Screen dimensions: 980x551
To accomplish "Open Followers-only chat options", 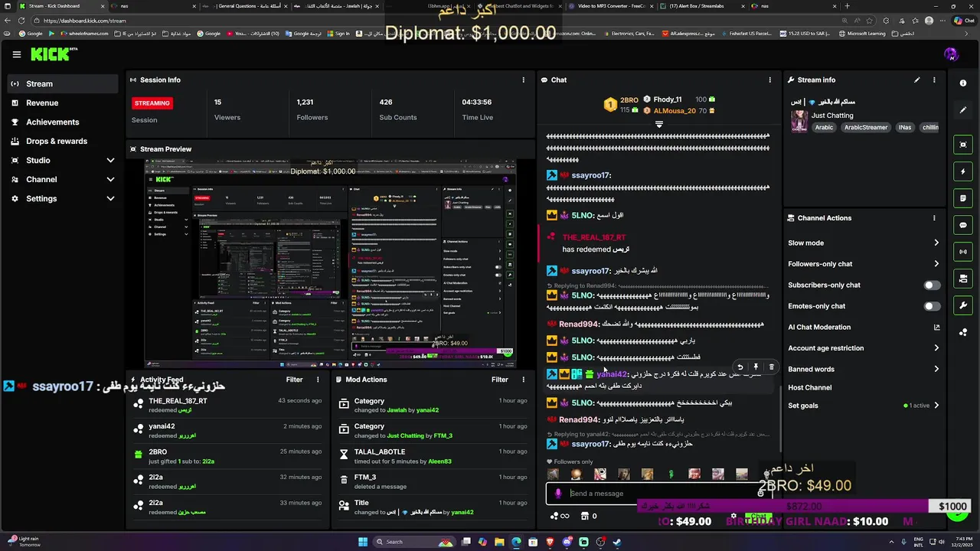I will point(864,264).
